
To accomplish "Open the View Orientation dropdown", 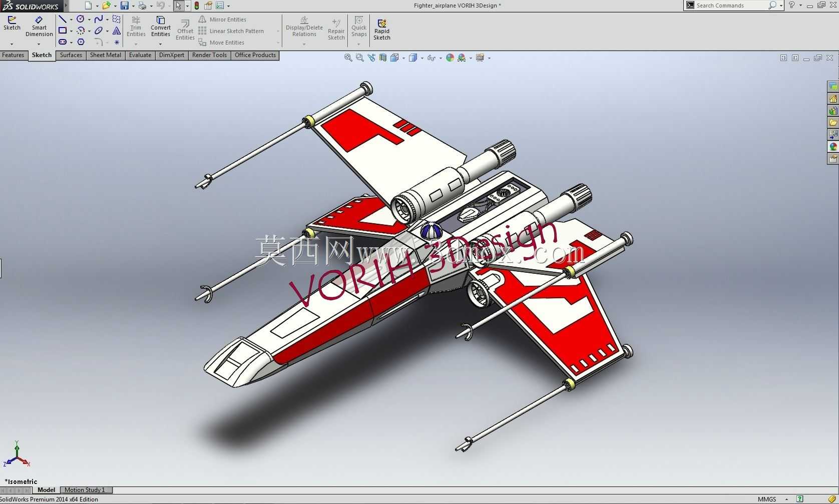I will (403, 58).
